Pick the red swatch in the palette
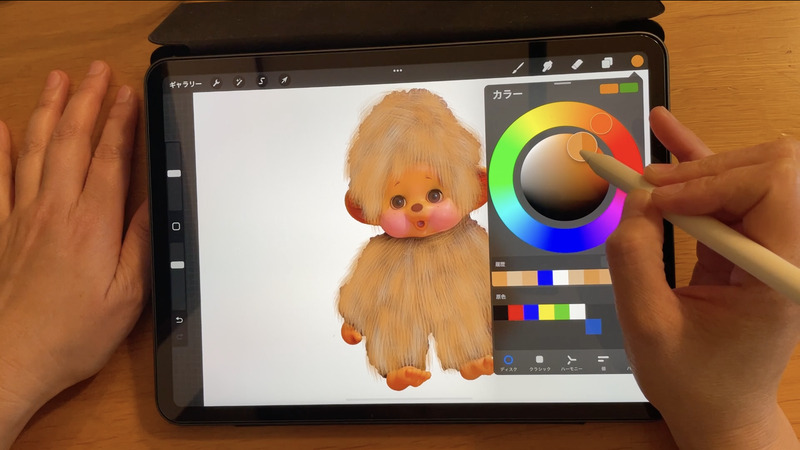The width and height of the screenshot is (800, 450). (x=516, y=312)
